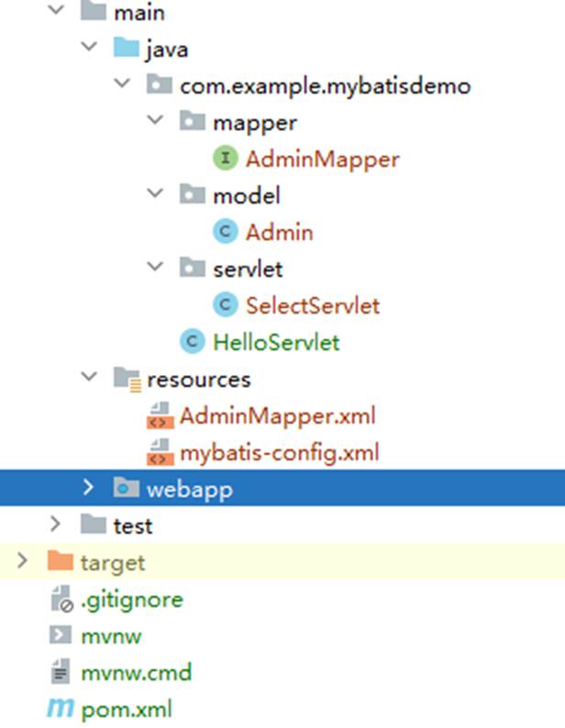565x728 pixels.
Task: Click the HelloServlet class icon
Action: point(193,341)
